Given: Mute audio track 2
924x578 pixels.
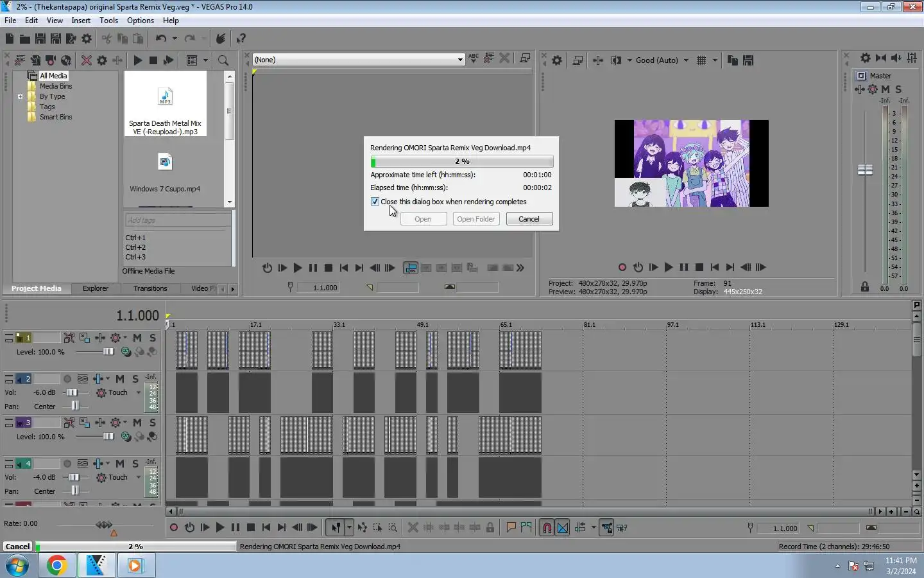Looking at the screenshot, I should point(120,379).
